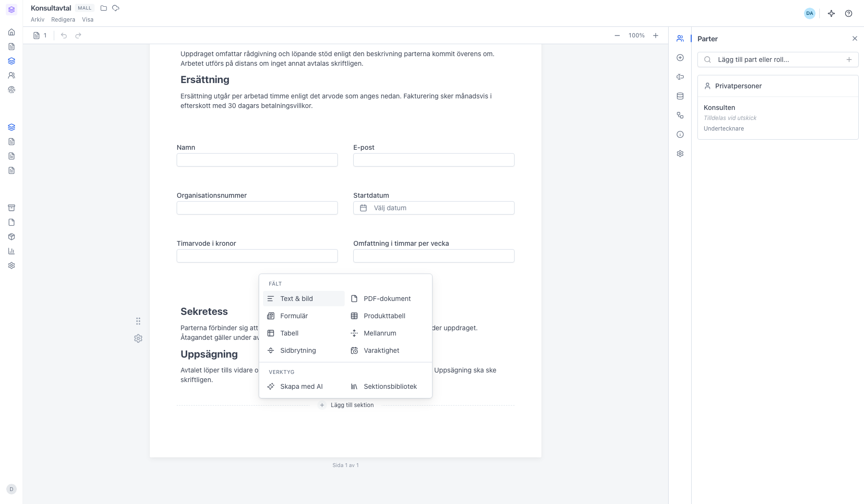Screen dimensions: 864x504
Task: Zoom in with the plus icon
Action: (x=656, y=36)
